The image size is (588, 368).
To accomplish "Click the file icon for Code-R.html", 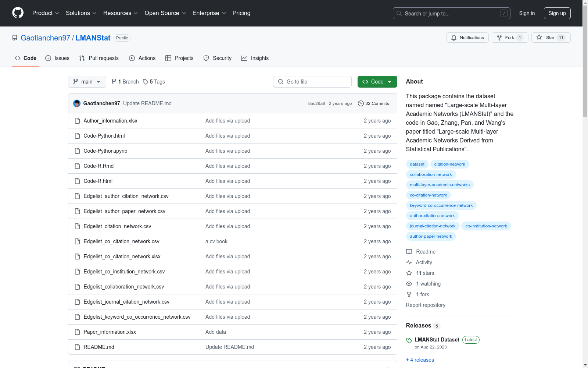I will tap(77, 181).
